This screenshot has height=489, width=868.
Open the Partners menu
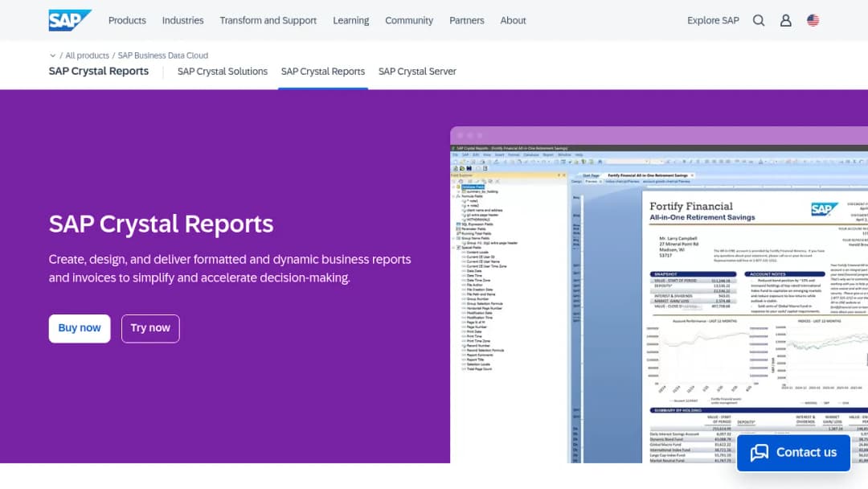(x=467, y=20)
